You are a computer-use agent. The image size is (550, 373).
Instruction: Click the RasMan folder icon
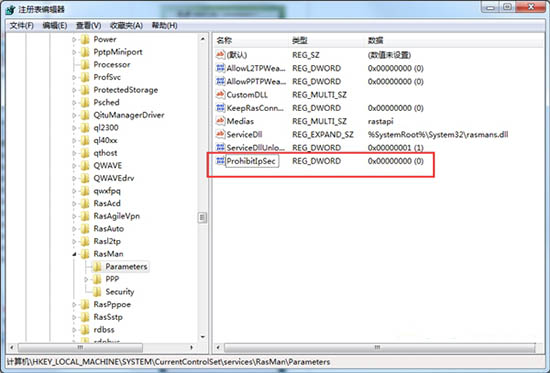(85, 254)
